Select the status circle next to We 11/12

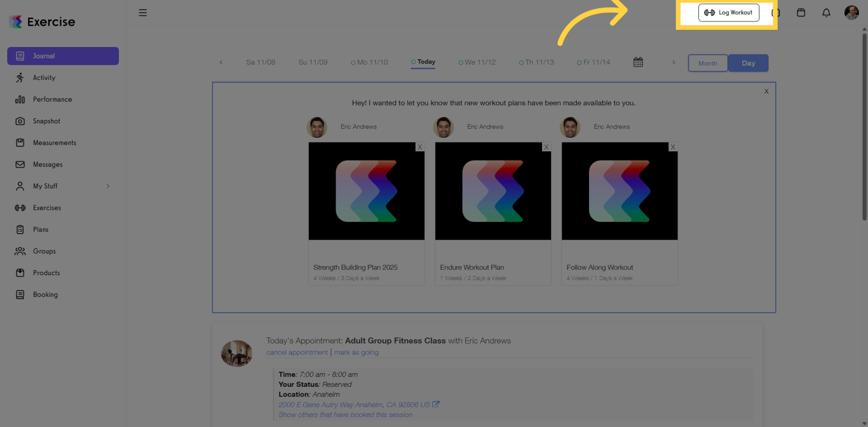pyautogui.click(x=461, y=62)
